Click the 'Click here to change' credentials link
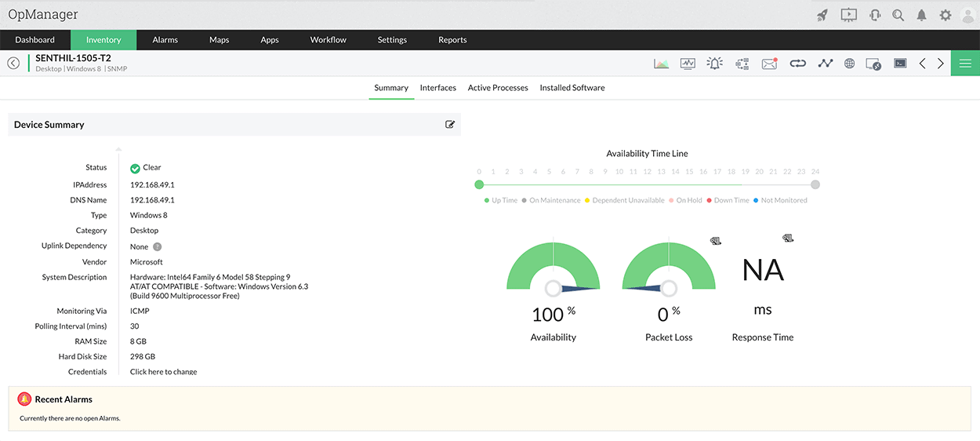This screenshot has height=441, width=980. [x=164, y=372]
